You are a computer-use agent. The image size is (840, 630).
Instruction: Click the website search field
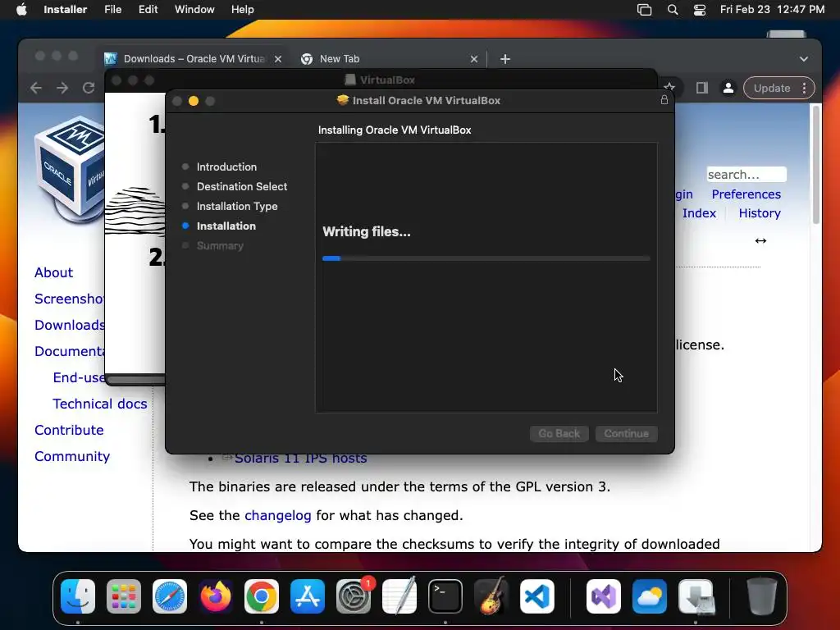point(746,175)
